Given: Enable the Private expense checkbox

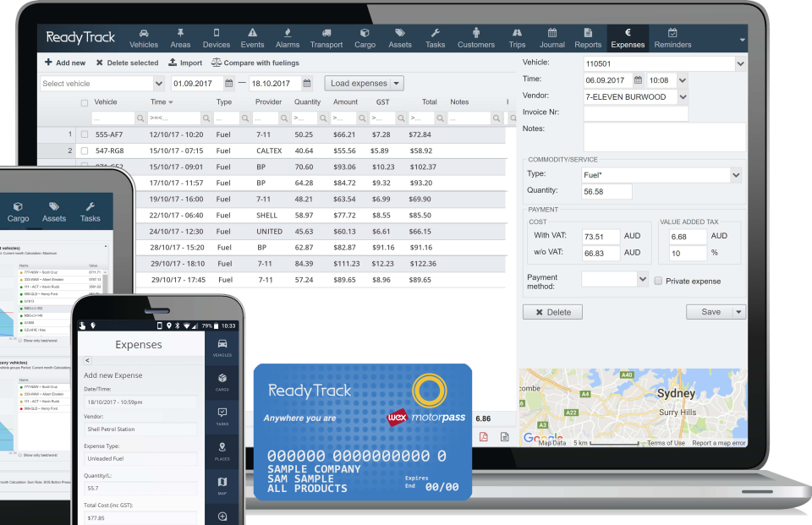Looking at the screenshot, I should point(659,281).
